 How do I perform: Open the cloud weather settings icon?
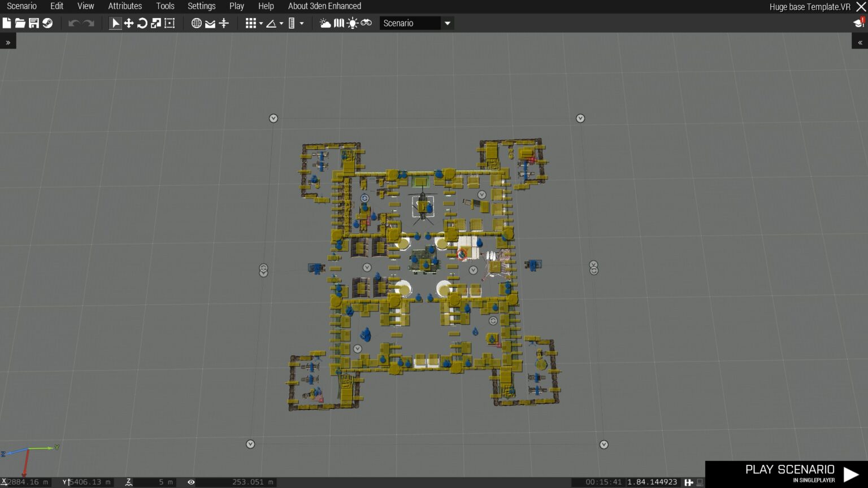[324, 23]
